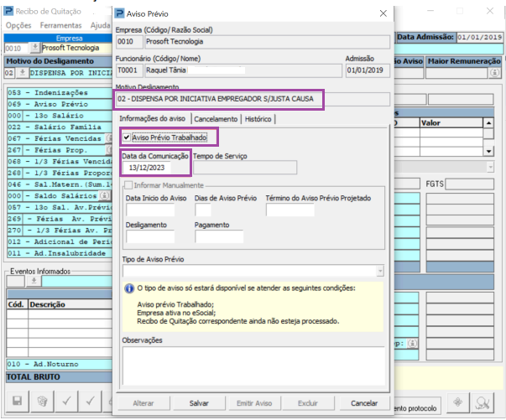Image resolution: width=506 pixels, height=420 pixels.
Task: Click the diamond icon next to the magnifier button
Action: tap(458, 402)
